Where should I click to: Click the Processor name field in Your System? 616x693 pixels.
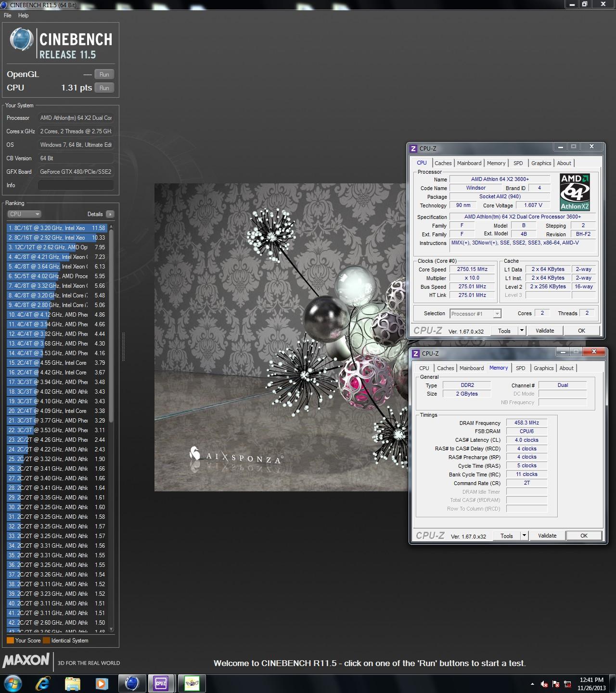76,118
